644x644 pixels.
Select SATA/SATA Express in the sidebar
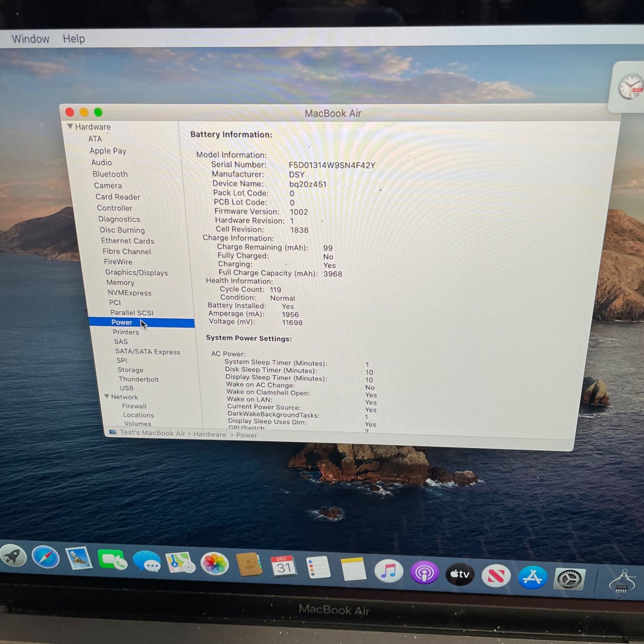click(148, 352)
